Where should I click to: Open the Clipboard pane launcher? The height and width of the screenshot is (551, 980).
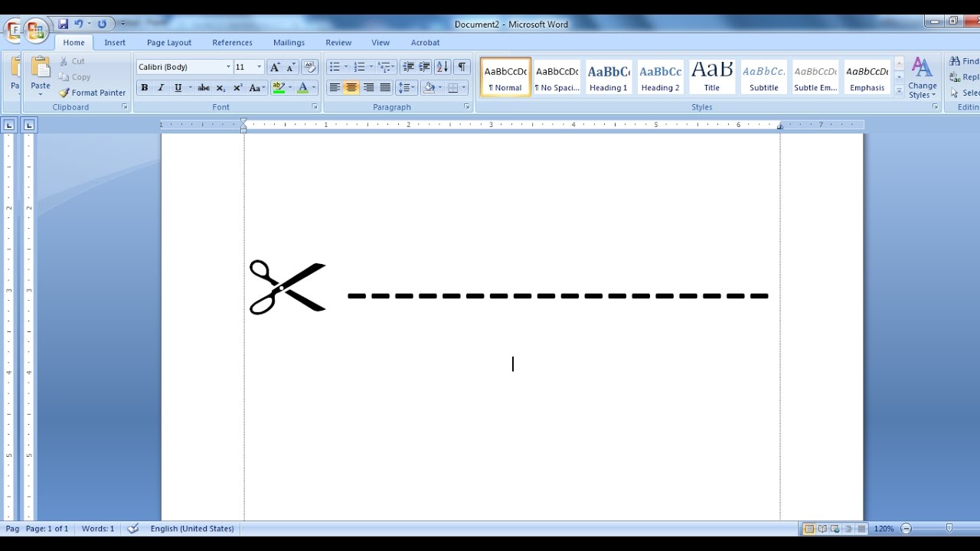pos(125,107)
